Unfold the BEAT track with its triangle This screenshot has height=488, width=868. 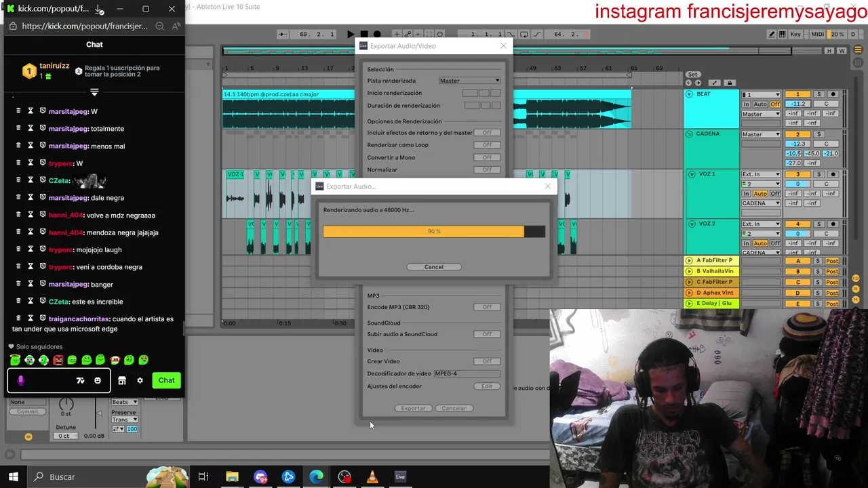[x=690, y=94]
